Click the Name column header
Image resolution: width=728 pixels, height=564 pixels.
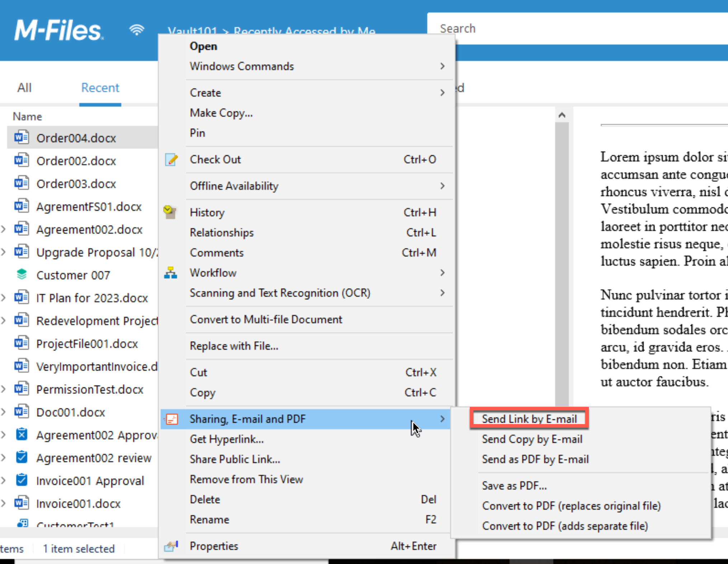coord(27,117)
